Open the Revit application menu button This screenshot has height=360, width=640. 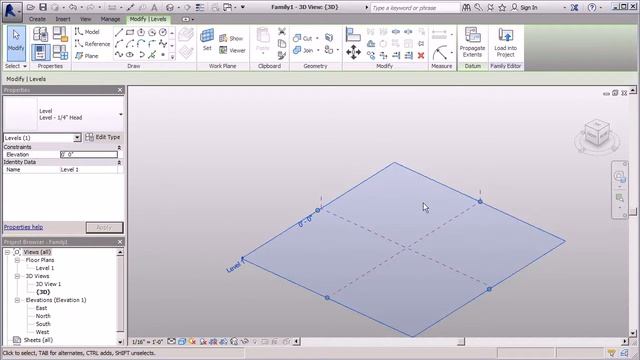click(11, 11)
